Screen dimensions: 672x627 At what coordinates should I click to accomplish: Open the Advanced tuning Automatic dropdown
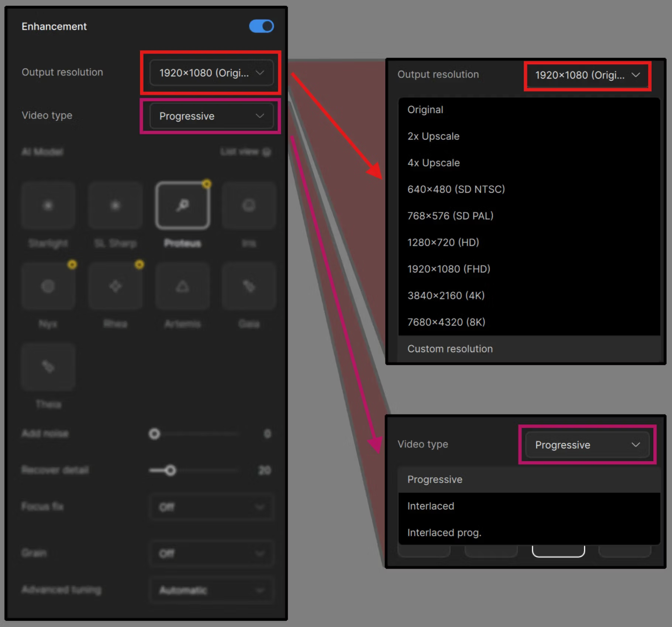(x=211, y=590)
